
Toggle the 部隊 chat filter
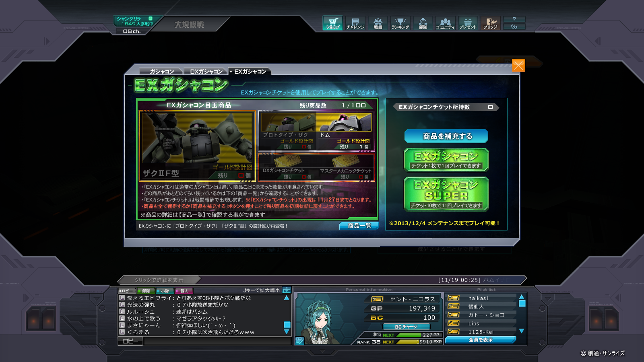coord(146,291)
